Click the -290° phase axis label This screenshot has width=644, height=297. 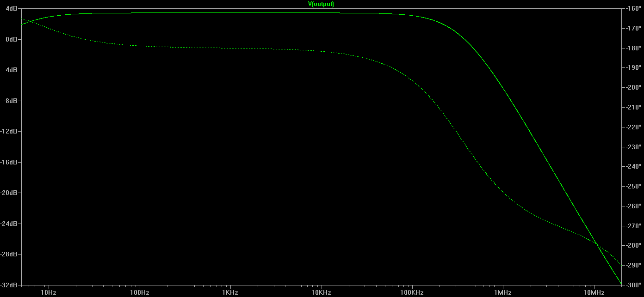(x=632, y=265)
